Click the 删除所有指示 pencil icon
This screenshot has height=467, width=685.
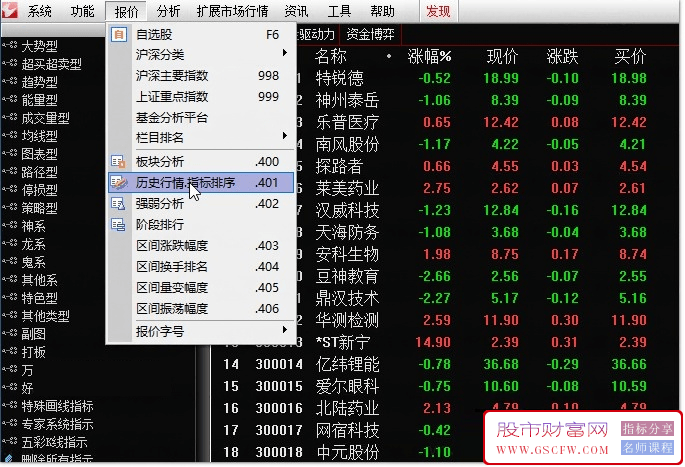point(9,459)
